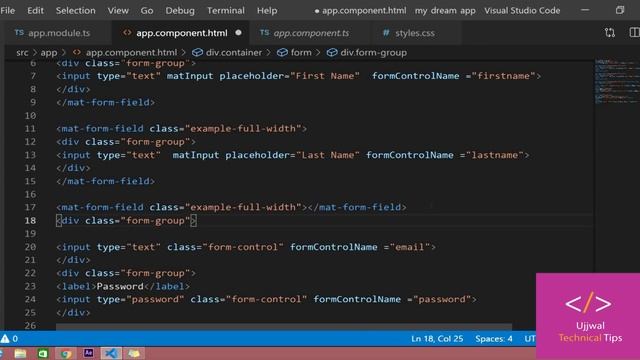Select the app.component.html tab
Viewport: 640px width, 360px height.
(x=181, y=33)
